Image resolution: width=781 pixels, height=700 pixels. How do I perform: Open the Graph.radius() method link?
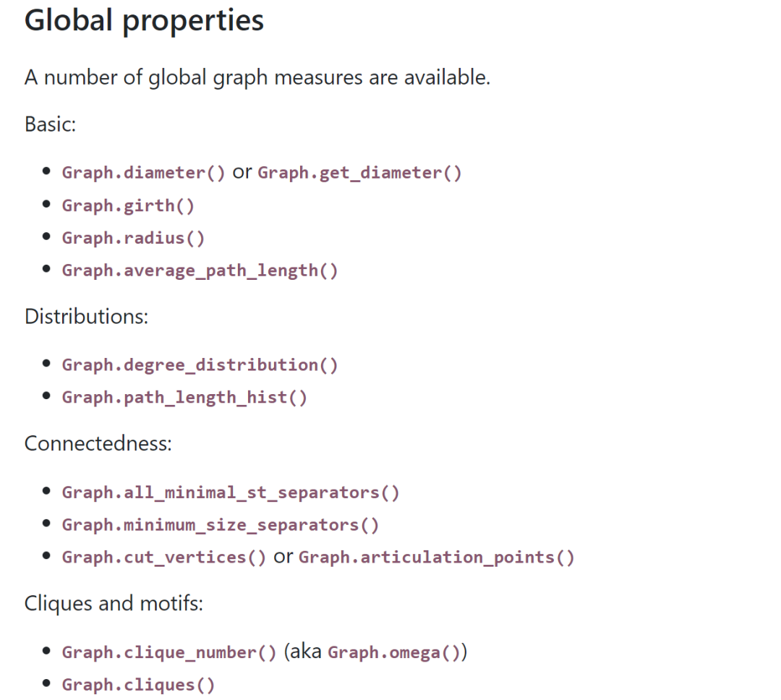tap(133, 238)
